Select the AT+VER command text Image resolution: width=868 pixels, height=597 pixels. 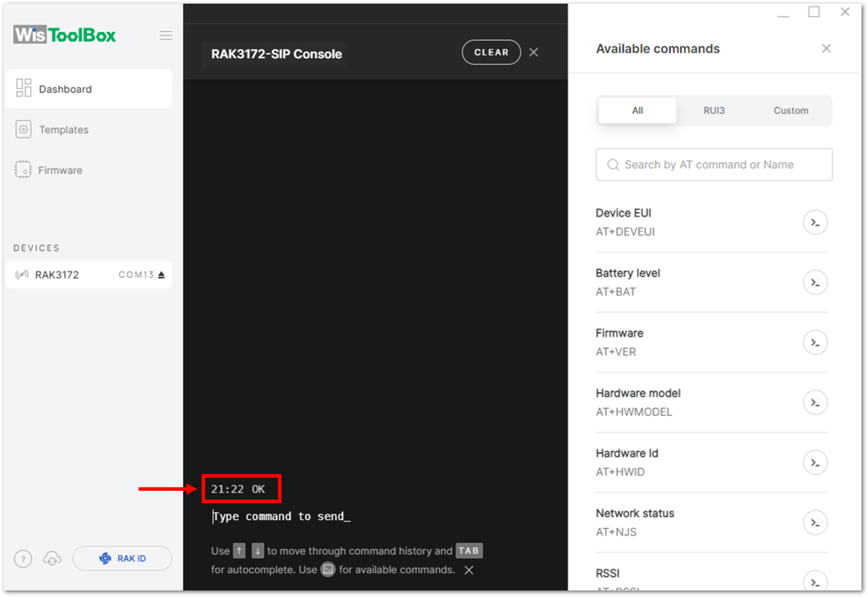(616, 352)
